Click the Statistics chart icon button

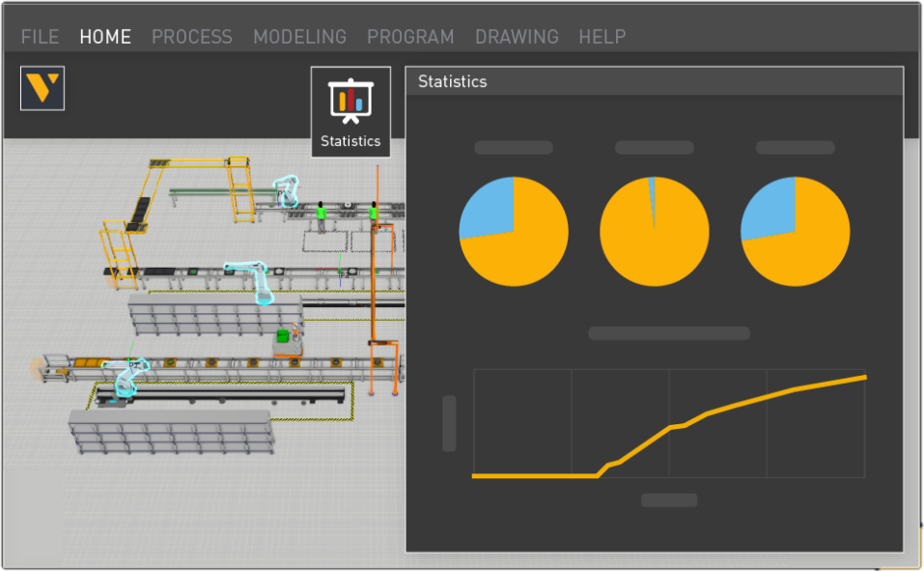350,112
